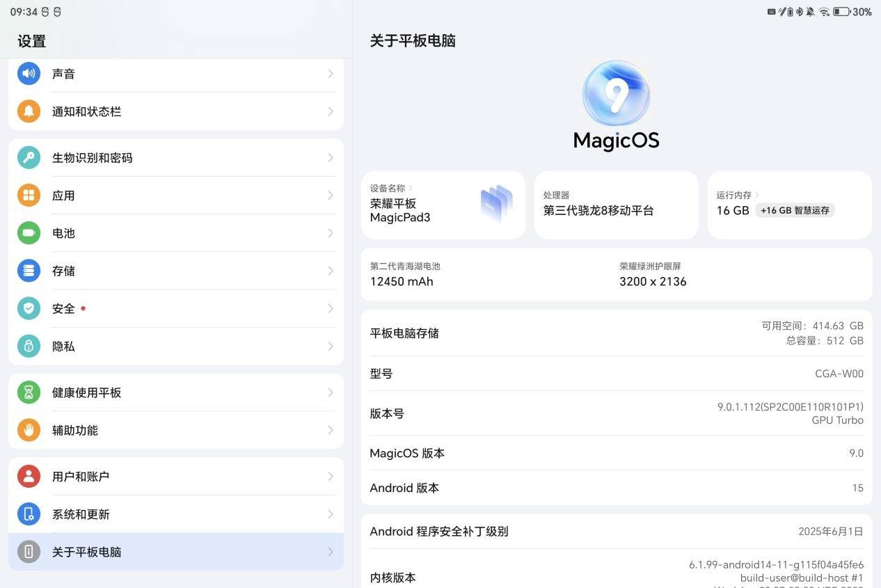881x588 pixels.
Task: Tap the 12450 mAh value
Action: pos(402,281)
